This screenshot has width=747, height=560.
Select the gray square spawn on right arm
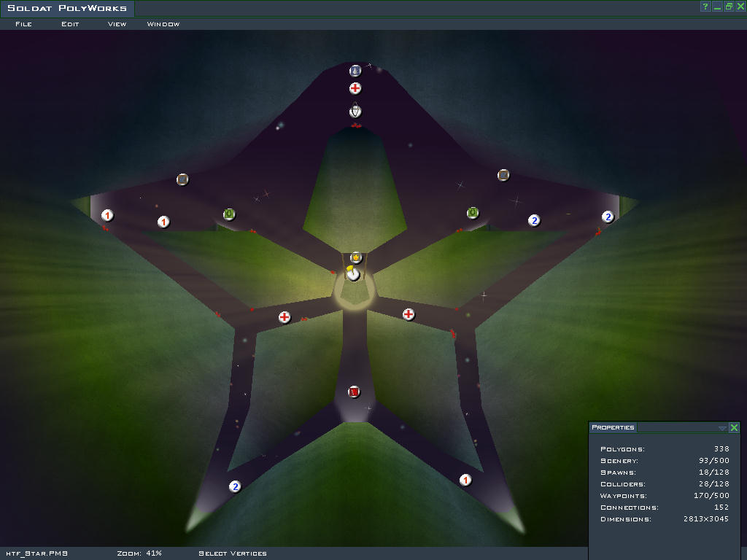pyautogui.click(x=503, y=175)
